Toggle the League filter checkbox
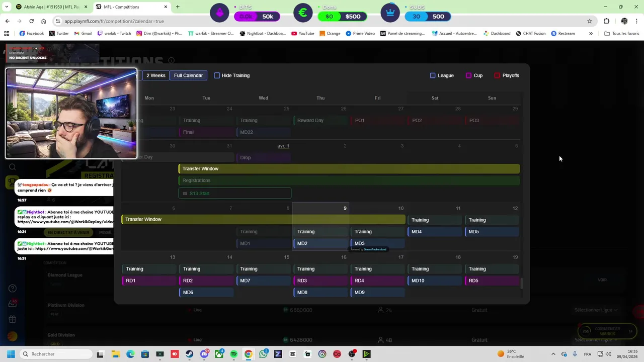Image resolution: width=644 pixels, height=362 pixels. 433,75
